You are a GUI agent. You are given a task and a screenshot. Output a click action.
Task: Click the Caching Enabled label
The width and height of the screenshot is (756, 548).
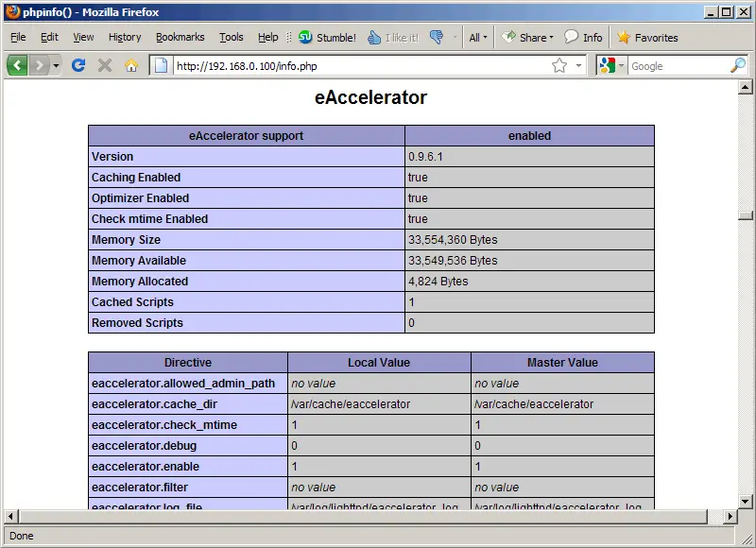[136, 178]
